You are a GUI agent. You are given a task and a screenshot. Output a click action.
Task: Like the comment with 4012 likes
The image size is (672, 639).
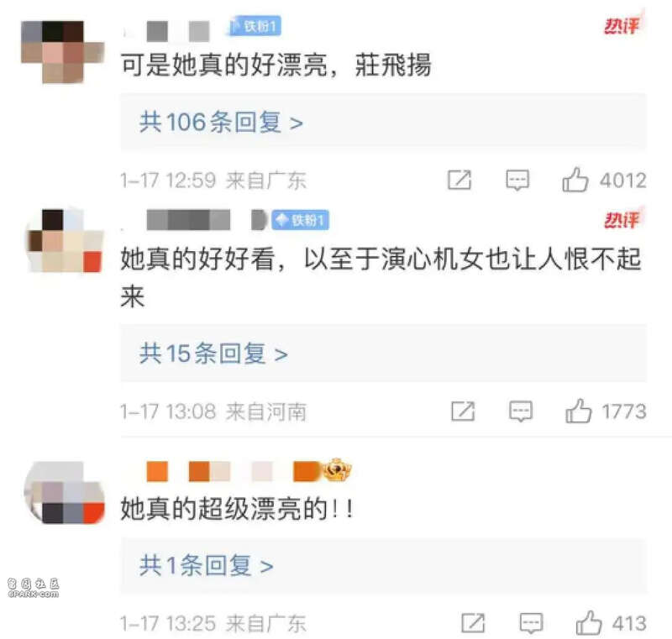(575, 180)
